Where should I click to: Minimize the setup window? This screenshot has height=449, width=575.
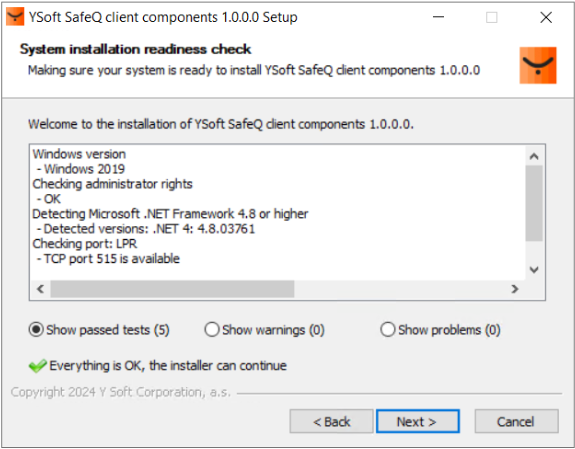point(438,17)
